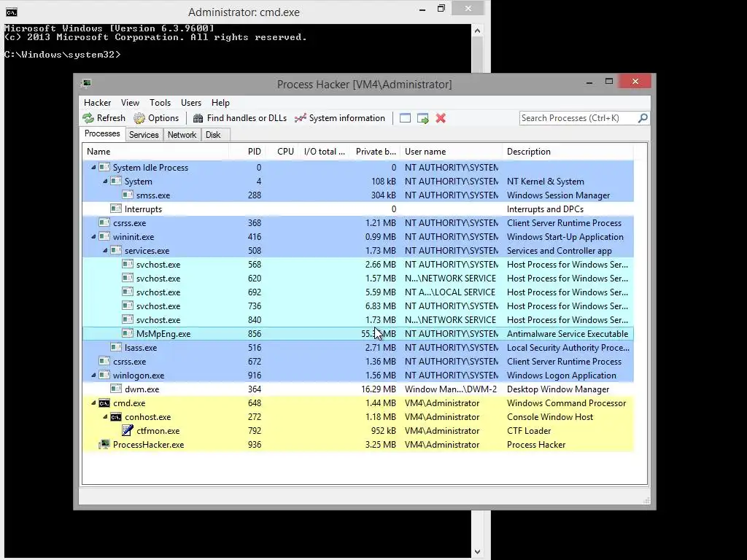Click the cmd.exe window title icon
This screenshot has width=747, height=560.
tap(12, 12)
